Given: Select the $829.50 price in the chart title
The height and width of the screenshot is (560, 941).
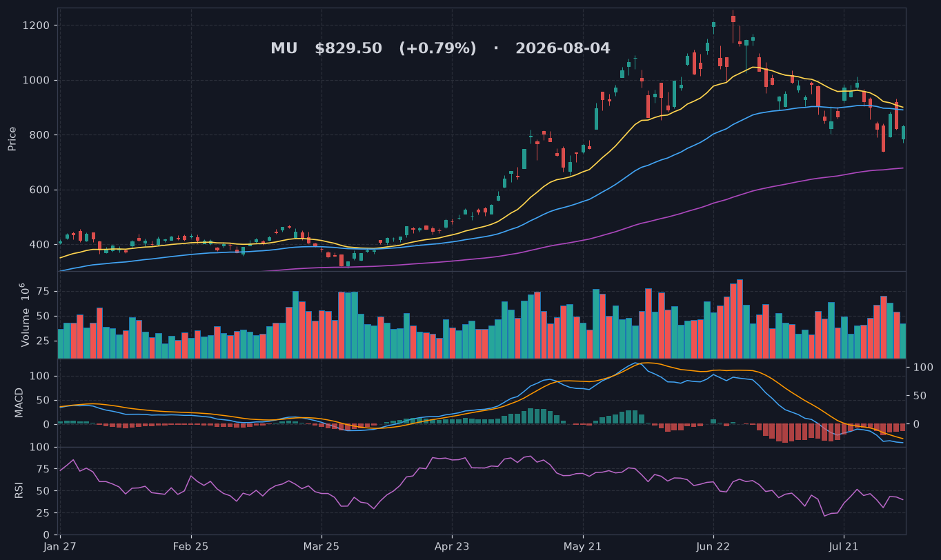Looking at the screenshot, I should (348, 49).
